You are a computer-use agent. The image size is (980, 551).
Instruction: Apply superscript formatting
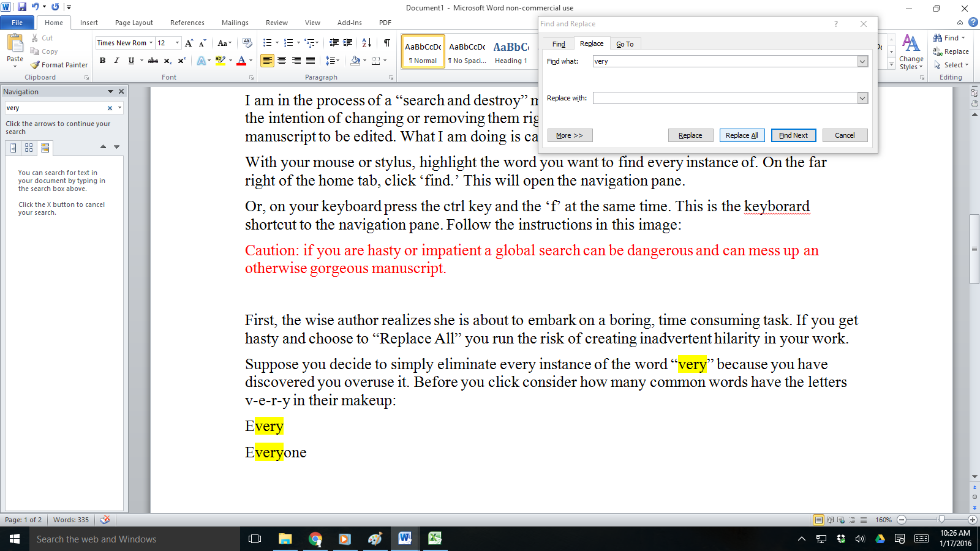click(x=182, y=61)
